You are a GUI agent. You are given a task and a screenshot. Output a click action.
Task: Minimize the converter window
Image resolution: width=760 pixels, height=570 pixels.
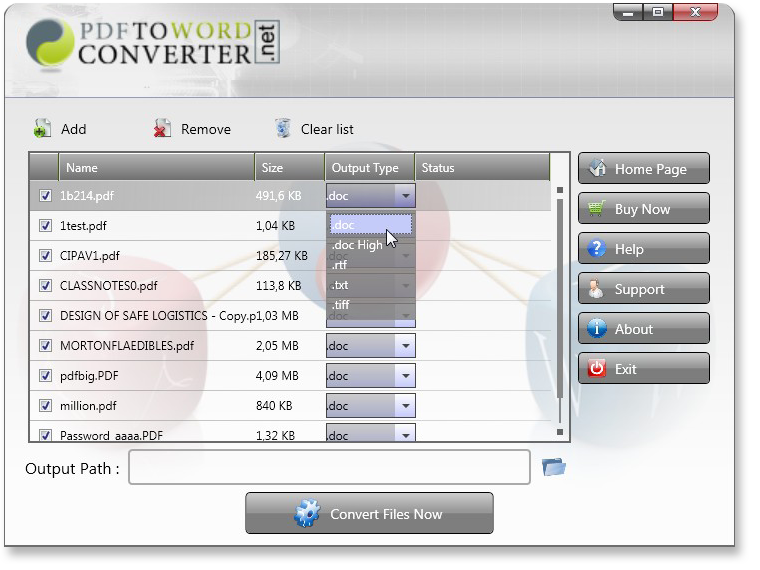628,12
